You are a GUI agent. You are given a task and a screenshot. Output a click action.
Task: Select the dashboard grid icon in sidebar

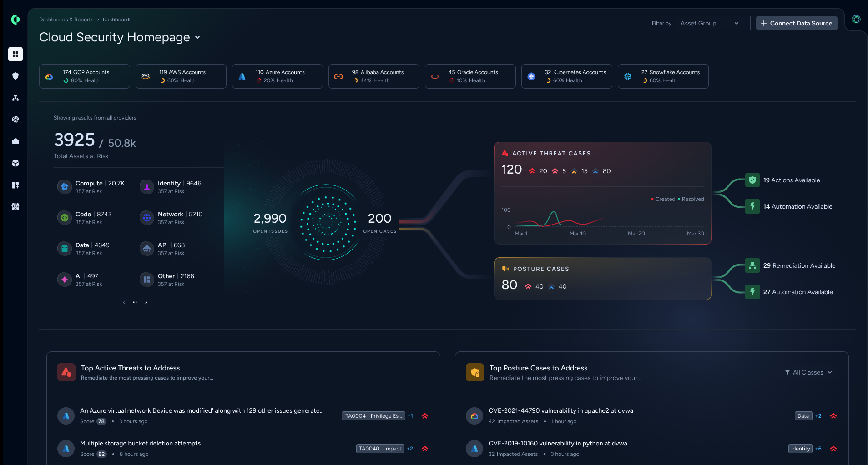pyautogui.click(x=15, y=54)
